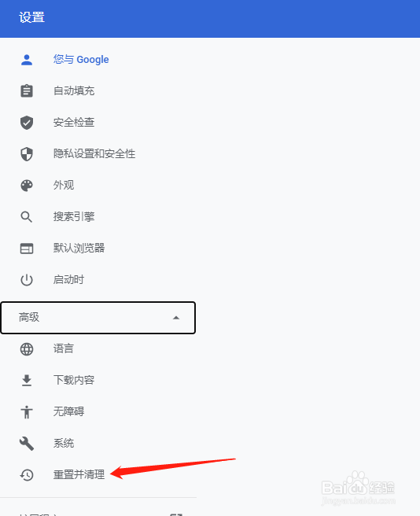Click the accessibility figure icon for 无障碍
The width and height of the screenshot is (420, 516).
pyautogui.click(x=27, y=411)
